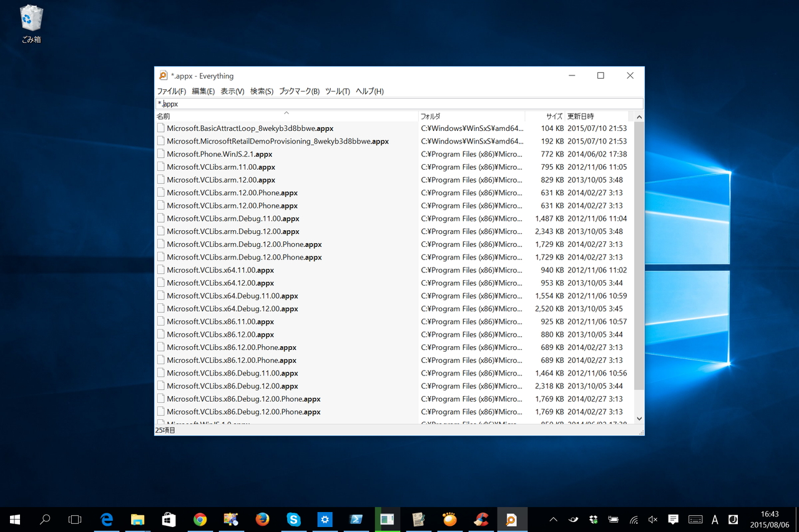Image resolution: width=799 pixels, height=532 pixels.
Task: Select file name Microsoft.VCLibs.arm.Debug.12.00.appx
Action: pos(233,231)
